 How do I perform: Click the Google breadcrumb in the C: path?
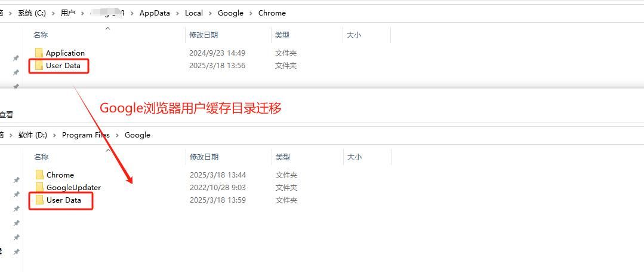(230, 13)
